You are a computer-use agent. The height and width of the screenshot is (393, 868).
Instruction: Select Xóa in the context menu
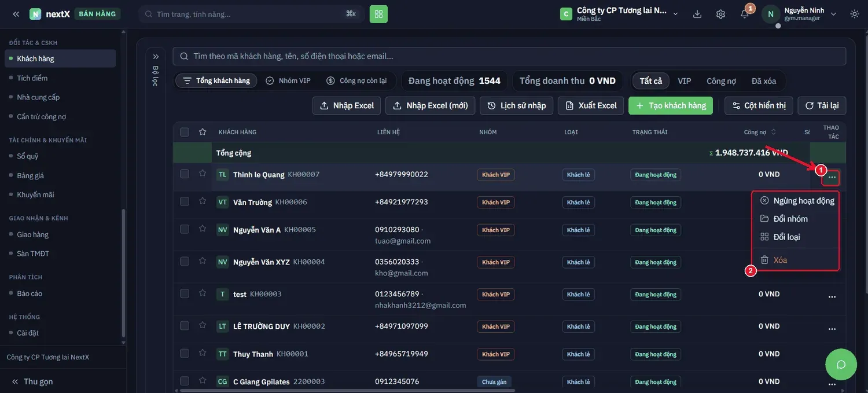pyautogui.click(x=797, y=260)
